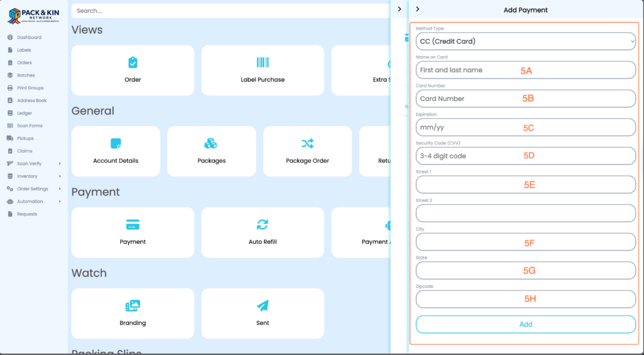Expand the Order Settings submenu arrow
Viewport: 644px width, 355px height.
60,188
